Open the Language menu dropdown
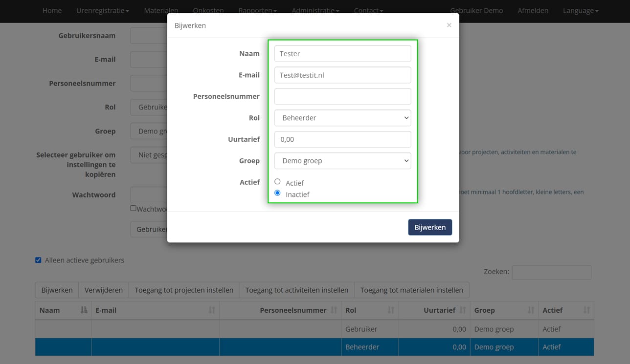Viewport: 630px width, 364px height. (580, 11)
